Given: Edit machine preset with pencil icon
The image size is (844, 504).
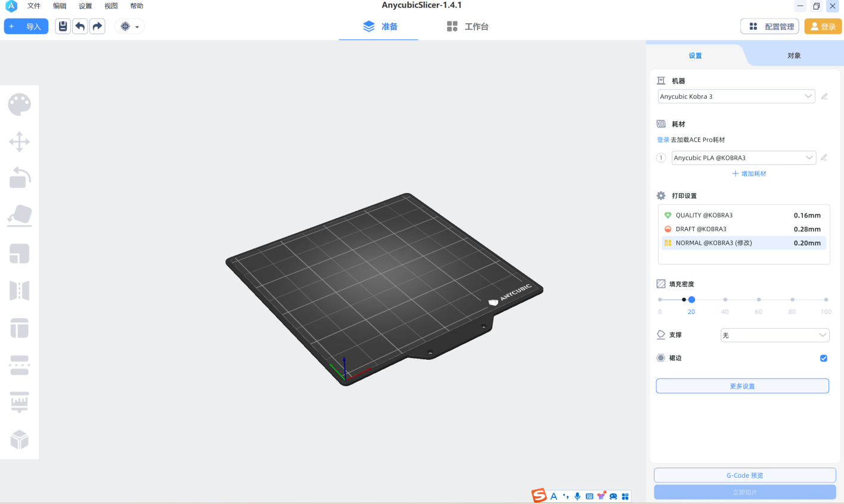Looking at the screenshot, I should click(824, 97).
